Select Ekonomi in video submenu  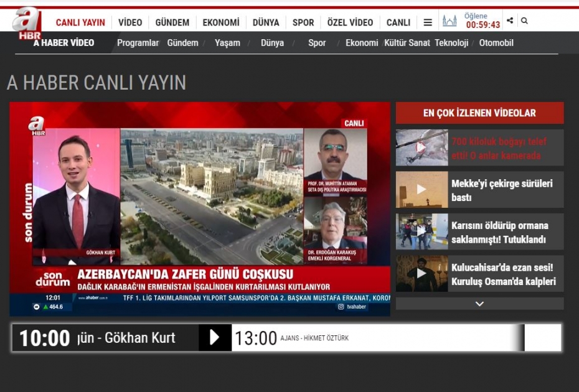pos(362,43)
